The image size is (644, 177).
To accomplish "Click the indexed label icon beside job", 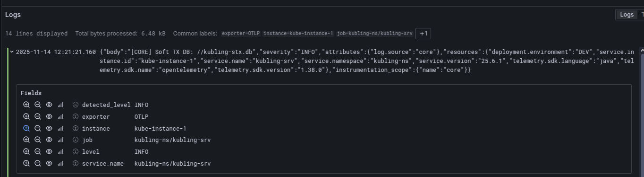I will click(75, 140).
